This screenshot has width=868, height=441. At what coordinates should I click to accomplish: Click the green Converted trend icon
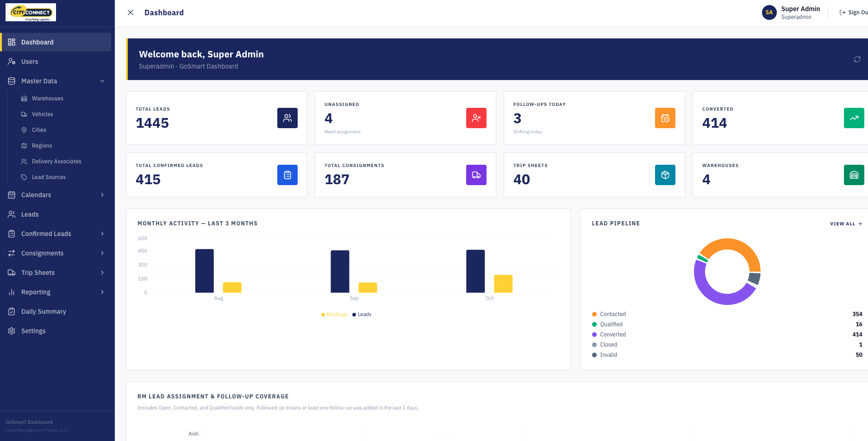(x=854, y=118)
